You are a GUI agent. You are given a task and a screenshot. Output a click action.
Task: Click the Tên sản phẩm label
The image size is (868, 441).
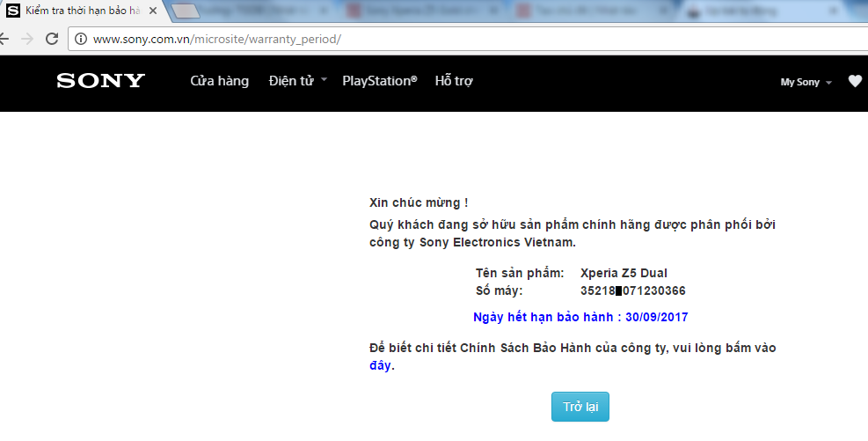click(520, 273)
